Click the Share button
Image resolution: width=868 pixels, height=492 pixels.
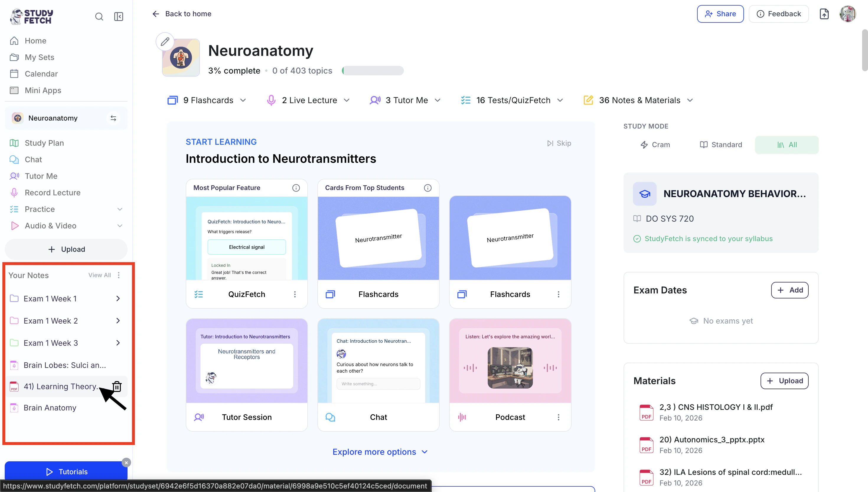[x=720, y=14]
